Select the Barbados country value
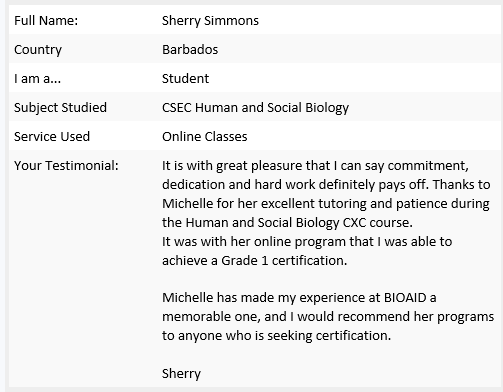Viewport: 503px width, 392px height. coord(190,49)
